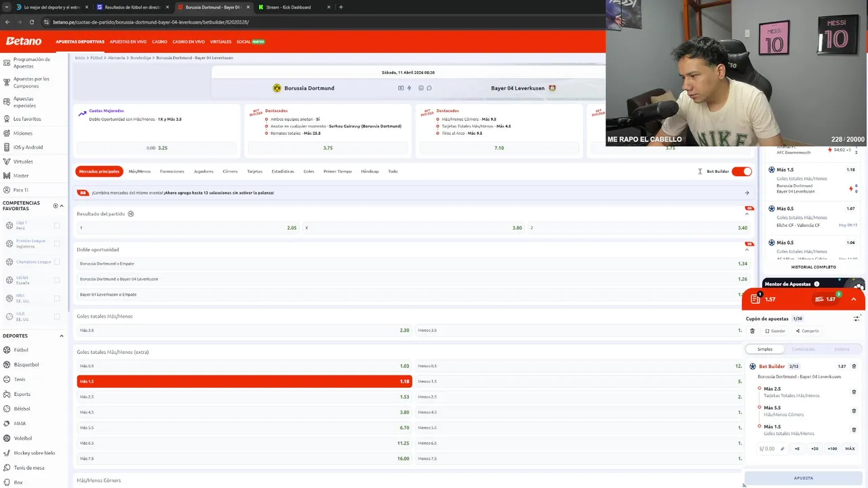Open Tenis in Deportes list
This screenshot has width=868, height=488.
(x=20, y=380)
